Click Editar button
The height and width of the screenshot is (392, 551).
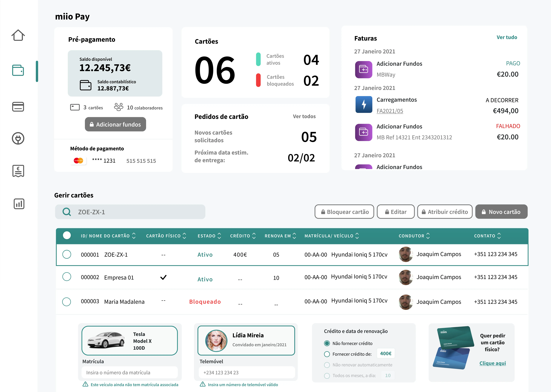(396, 212)
